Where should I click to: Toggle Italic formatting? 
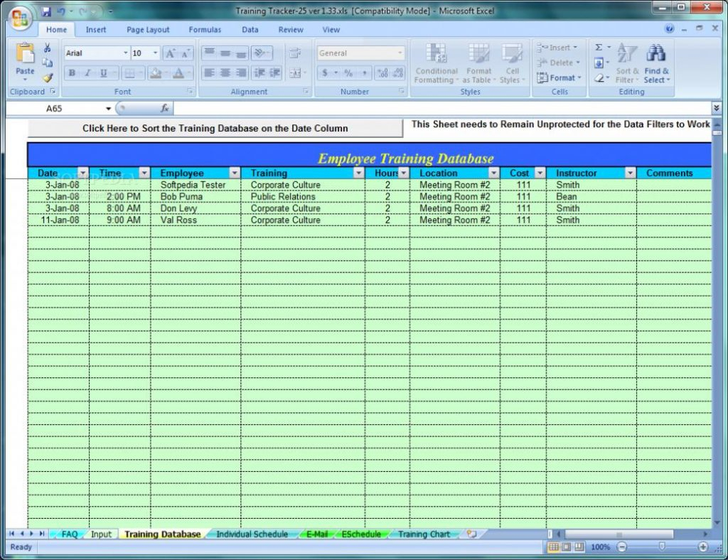pyautogui.click(x=87, y=73)
